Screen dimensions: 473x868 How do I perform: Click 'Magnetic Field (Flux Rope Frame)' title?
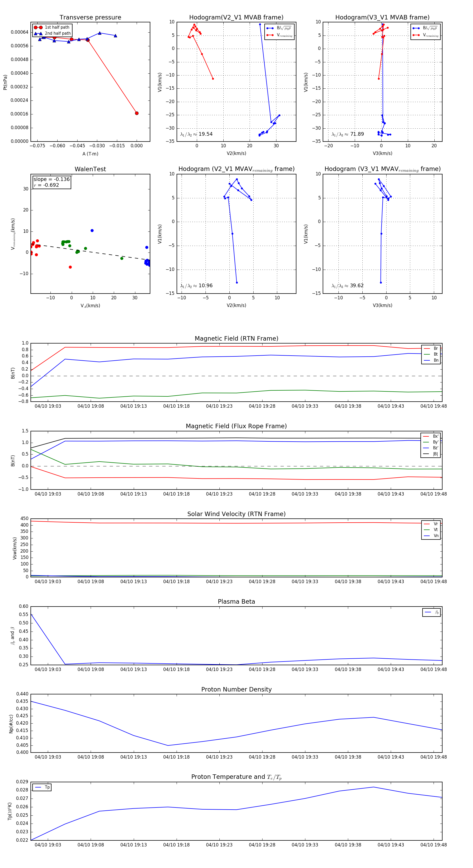click(236, 426)
